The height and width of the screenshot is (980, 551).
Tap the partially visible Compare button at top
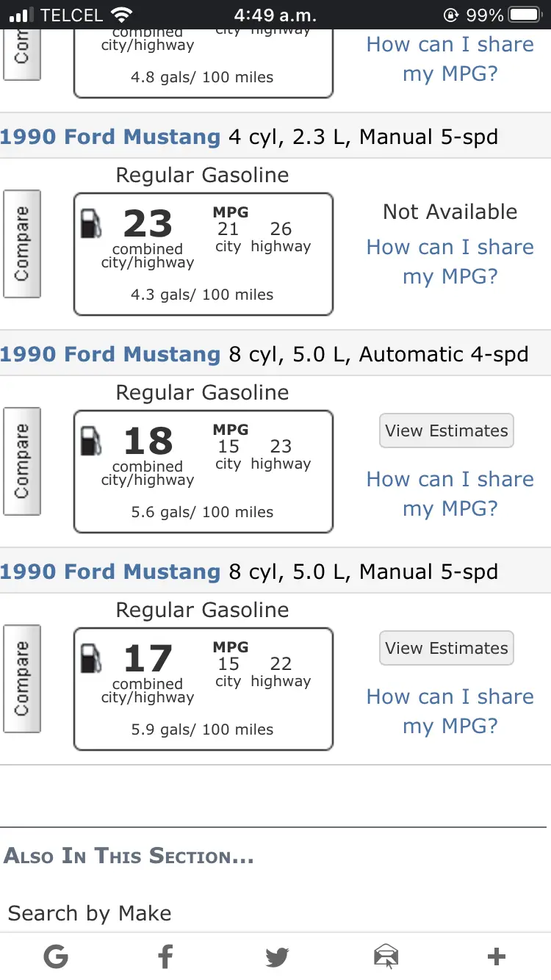[22, 55]
